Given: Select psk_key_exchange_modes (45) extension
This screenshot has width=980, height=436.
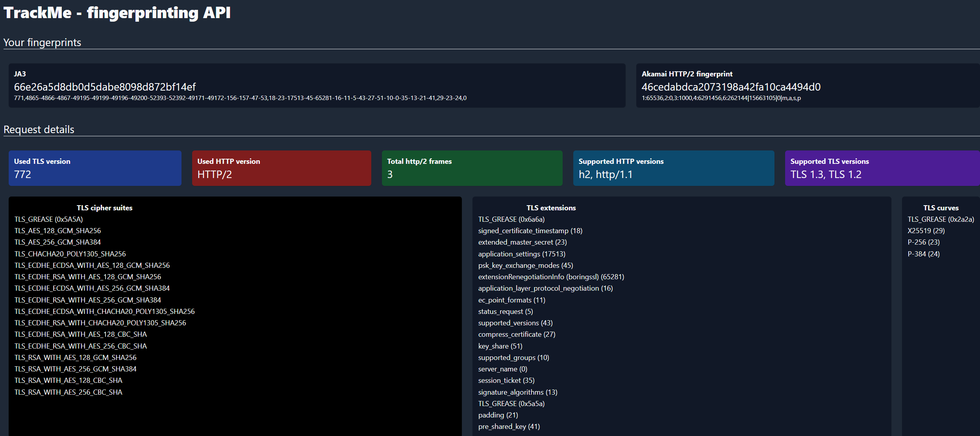Looking at the screenshot, I should click(526, 265).
